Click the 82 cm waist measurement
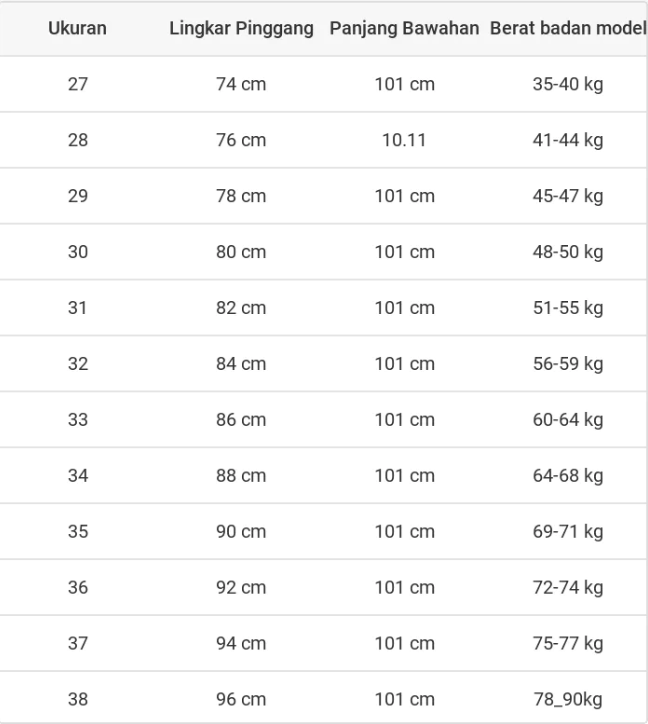Image resolution: width=648 pixels, height=724 pixels. pos(241,308)
